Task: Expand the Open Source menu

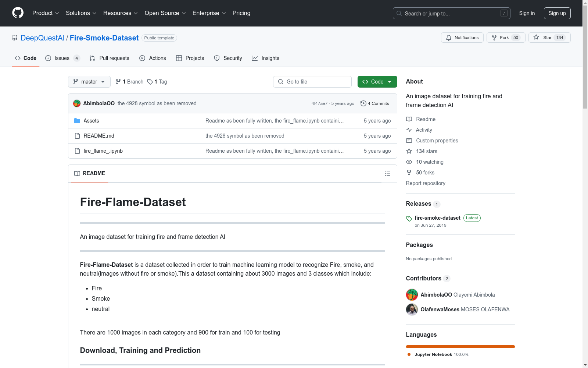Action: [x=165, y=13]
